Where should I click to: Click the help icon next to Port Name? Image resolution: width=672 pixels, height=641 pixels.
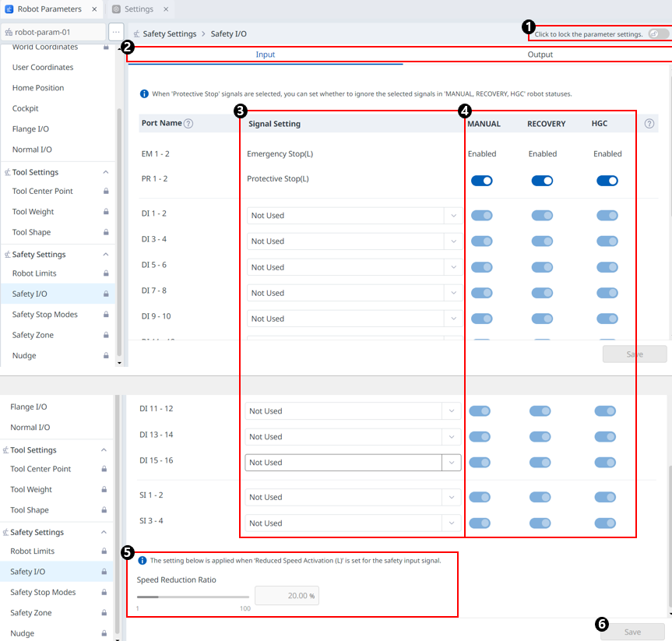(188, 123)
